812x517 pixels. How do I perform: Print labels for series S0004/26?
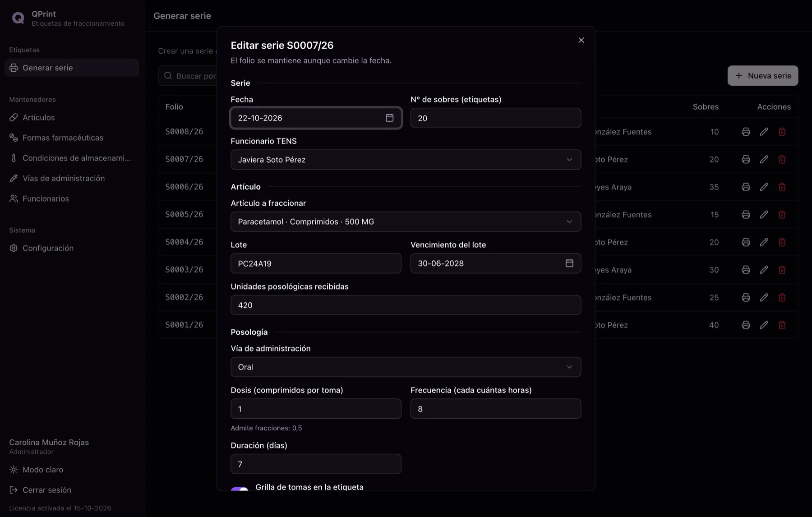746,242
